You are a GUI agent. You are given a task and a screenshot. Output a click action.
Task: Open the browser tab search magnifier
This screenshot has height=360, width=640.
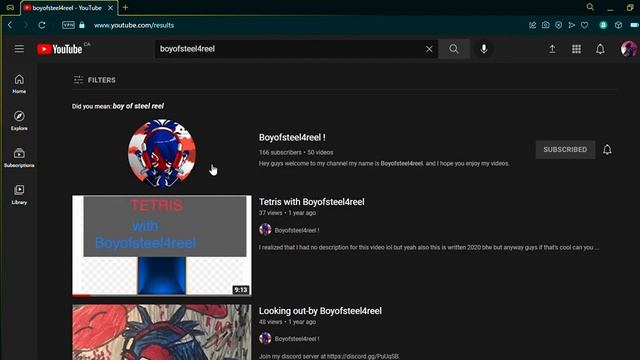pos(590,7)
